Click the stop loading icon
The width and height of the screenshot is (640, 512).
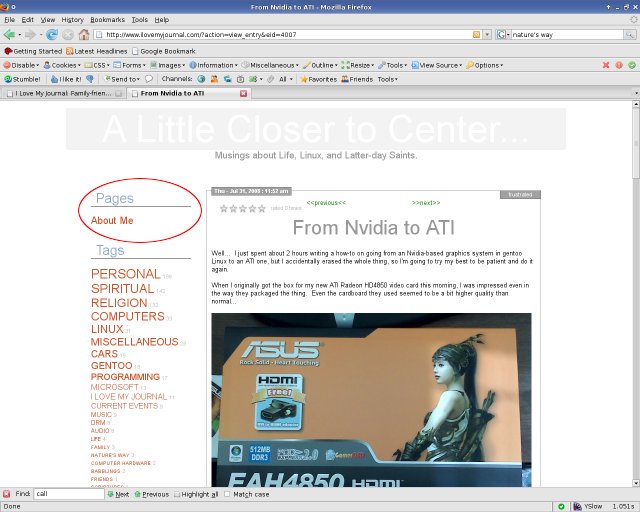pos(68,35)
